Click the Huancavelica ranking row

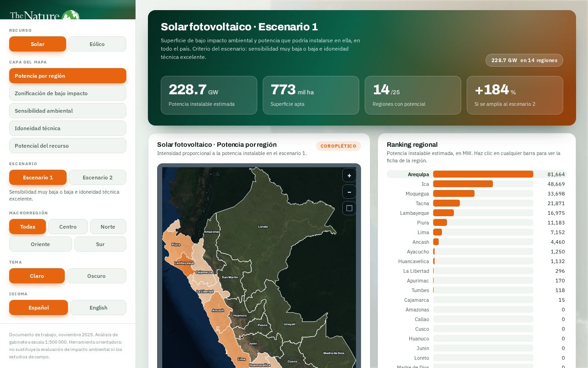pyautogui.click(x=477, y=261)
